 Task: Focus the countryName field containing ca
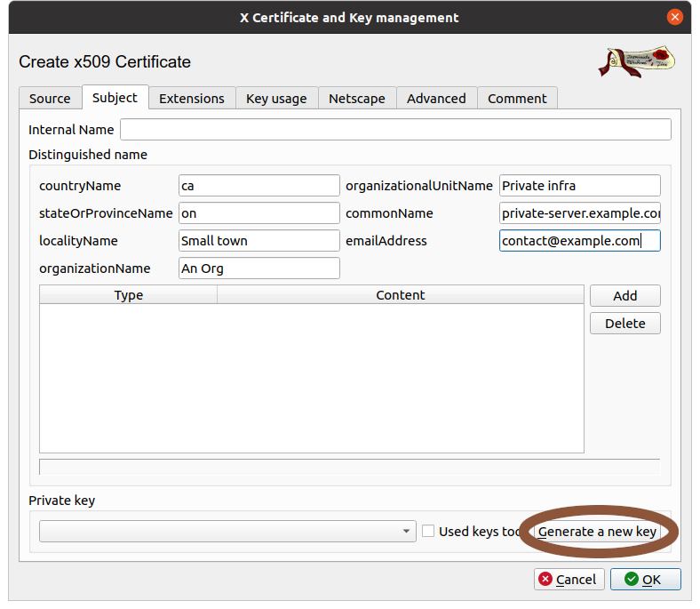[x=259, y=186]
